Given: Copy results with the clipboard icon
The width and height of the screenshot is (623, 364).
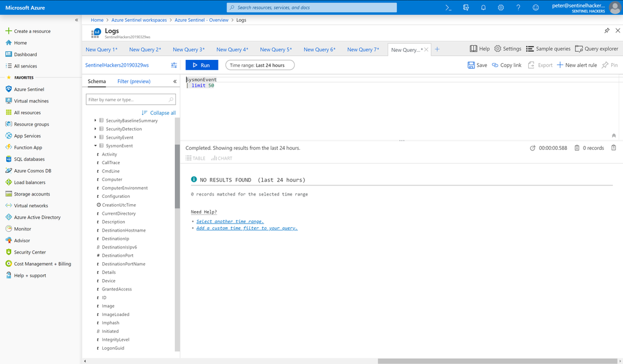Looking at the screenshot, I should coord(614,148).
